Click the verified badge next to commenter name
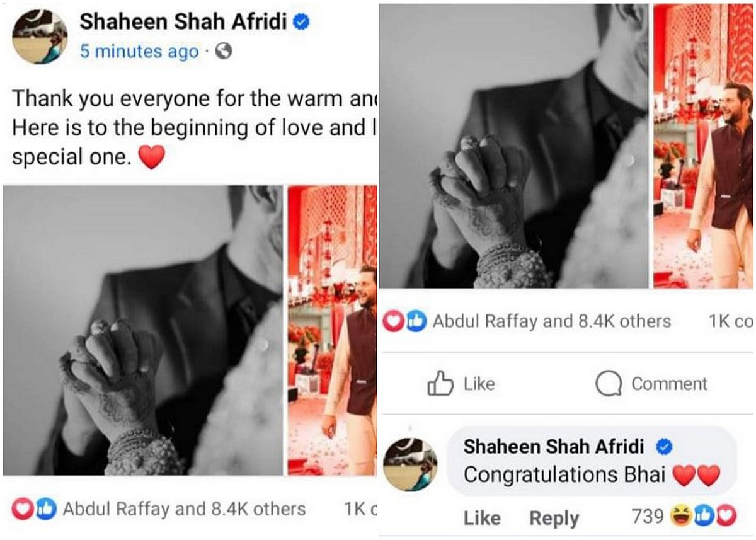Viewport: 756px width, 540px height. click(664, 447)
